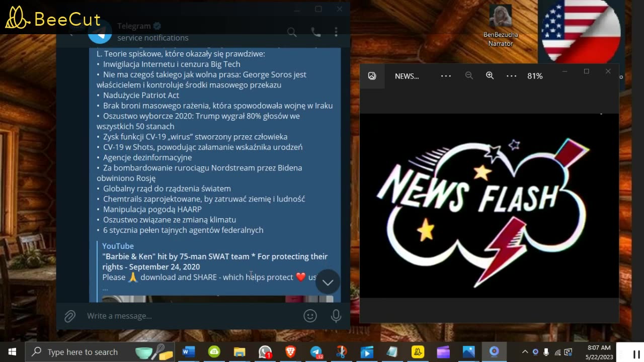Open Movies & TV player taskbar icon
Image resolution: width=644 pixels, height=362 pixels.
(x=367, y=352)
